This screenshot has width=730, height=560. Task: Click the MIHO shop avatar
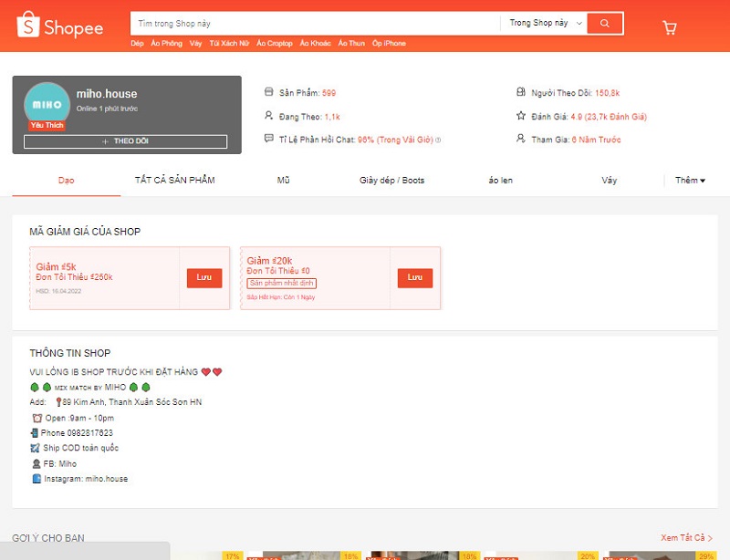(47, 105)
